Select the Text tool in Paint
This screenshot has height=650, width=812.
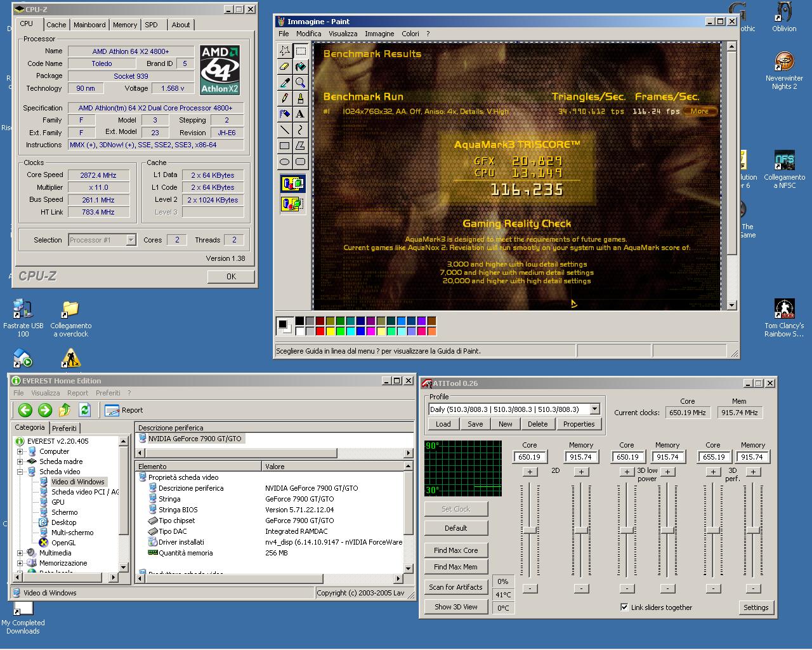pyautogui.click(x=301, y=114)
